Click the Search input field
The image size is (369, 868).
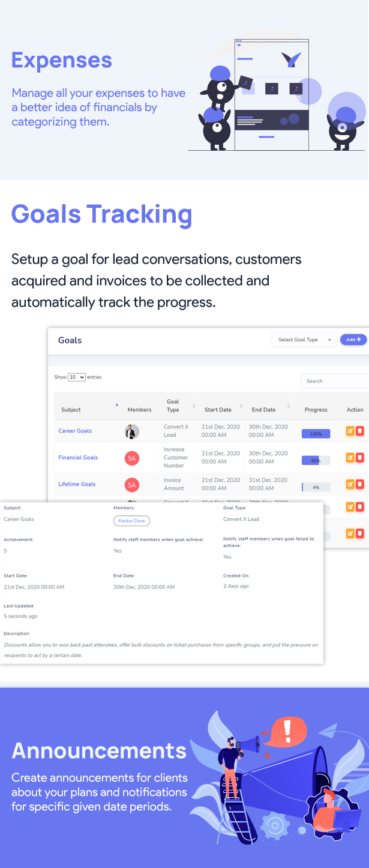coord(335,381)
